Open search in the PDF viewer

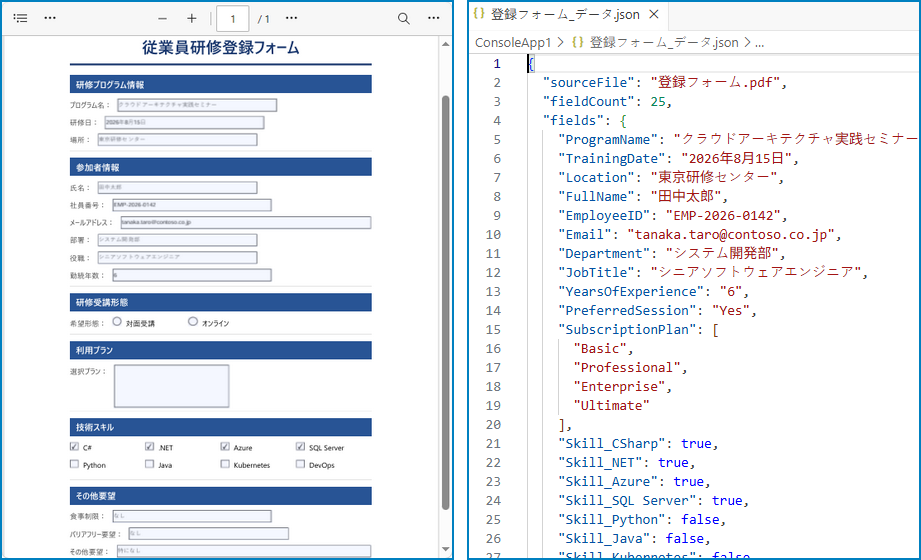[x=404, y=18]
